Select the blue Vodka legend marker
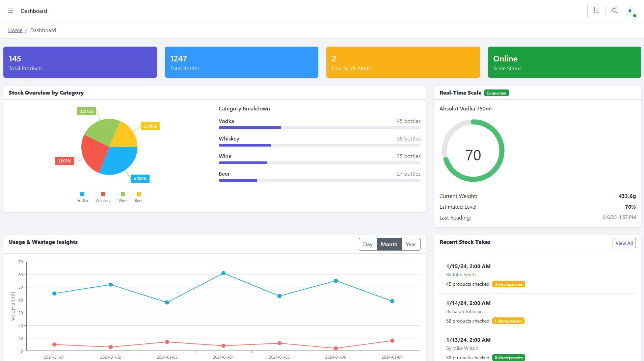 (x=82, y=194)
